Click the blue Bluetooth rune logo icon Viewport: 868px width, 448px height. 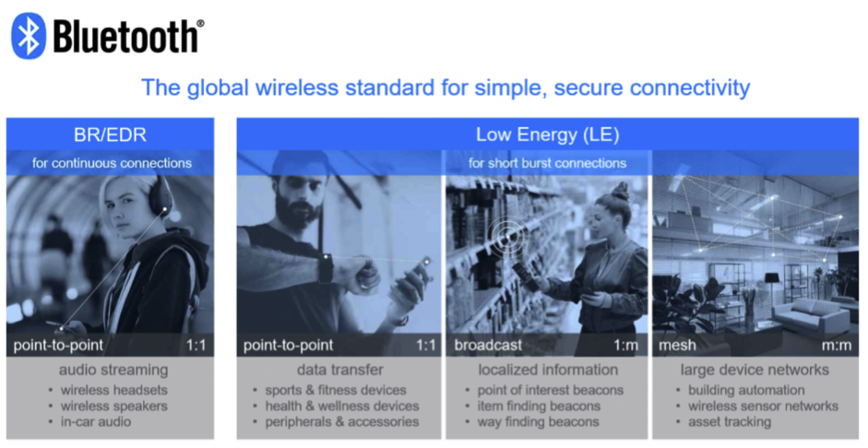[29, 36]
